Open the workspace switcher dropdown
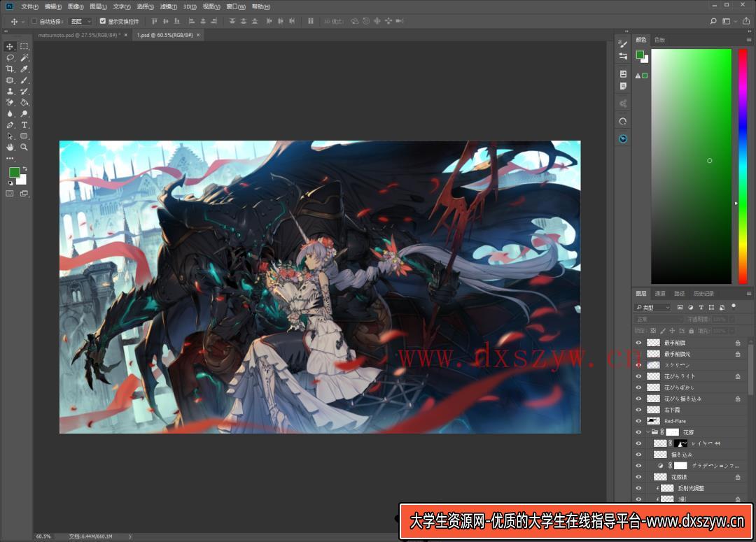 point(729,21)
